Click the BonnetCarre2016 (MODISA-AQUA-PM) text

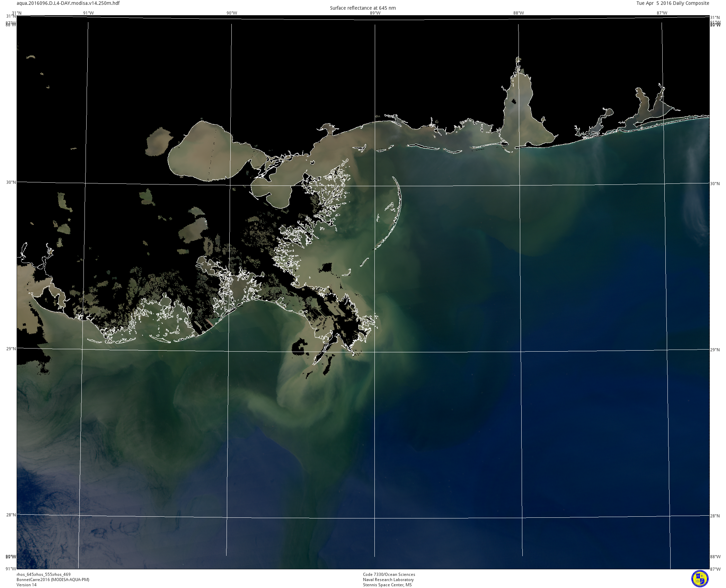pos(53,580)
